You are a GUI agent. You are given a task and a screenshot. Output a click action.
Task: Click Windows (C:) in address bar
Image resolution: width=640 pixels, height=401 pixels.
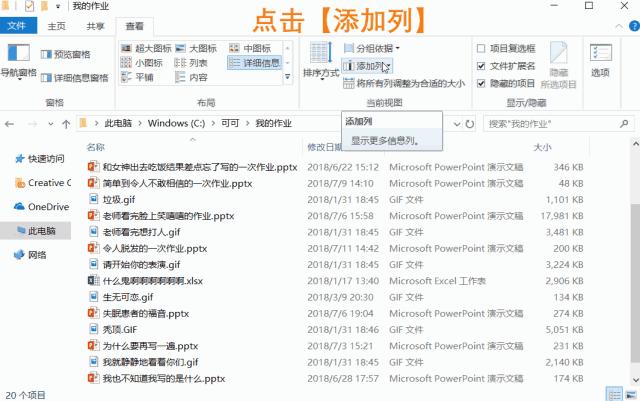pos(176,123)
